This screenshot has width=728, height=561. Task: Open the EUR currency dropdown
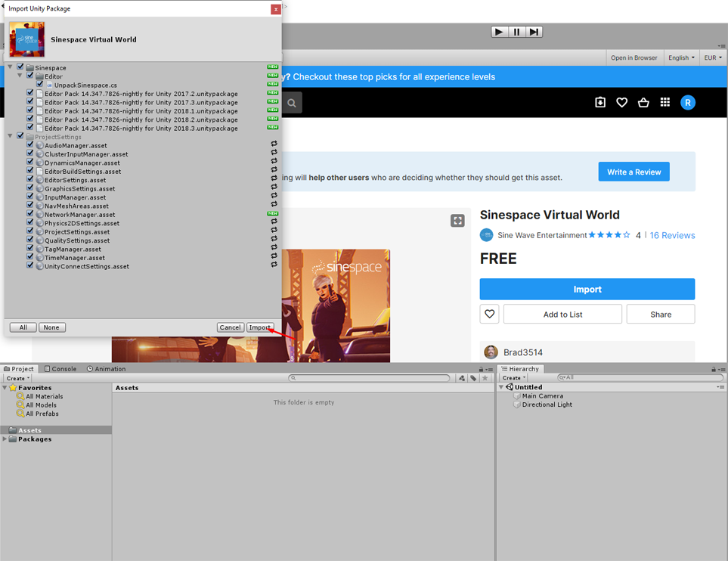(x=713, y=57)
